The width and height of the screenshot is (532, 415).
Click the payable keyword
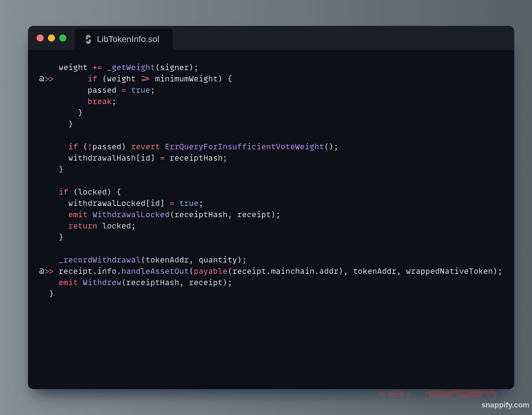click(210, 271)
